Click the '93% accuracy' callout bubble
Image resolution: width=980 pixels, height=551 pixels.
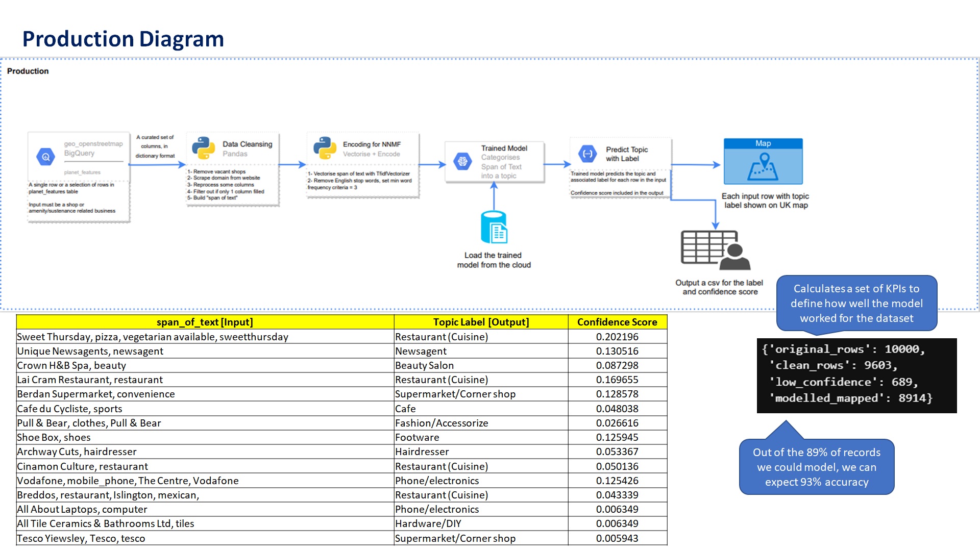(816, 467)
